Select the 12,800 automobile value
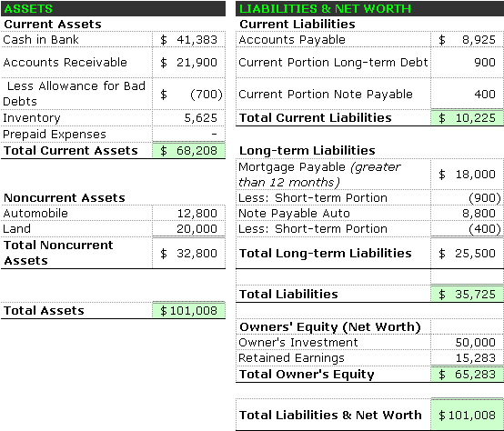The width and height of the screenshot is (504, 431). [188, 213]
